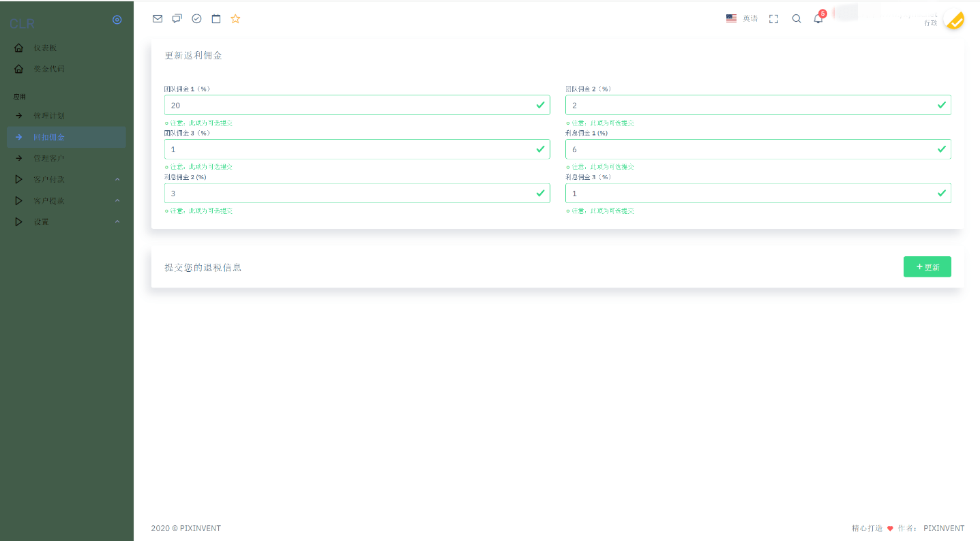
Task: Open the mail envelope icon in toolbar
Action: pyautogui.click(x=158, y=19)
